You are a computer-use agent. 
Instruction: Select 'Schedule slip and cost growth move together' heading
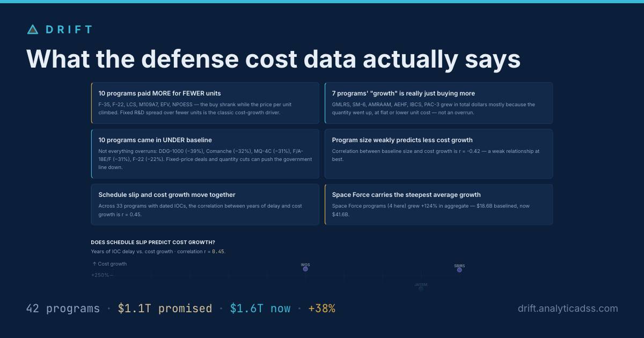(x=167, y=195)
